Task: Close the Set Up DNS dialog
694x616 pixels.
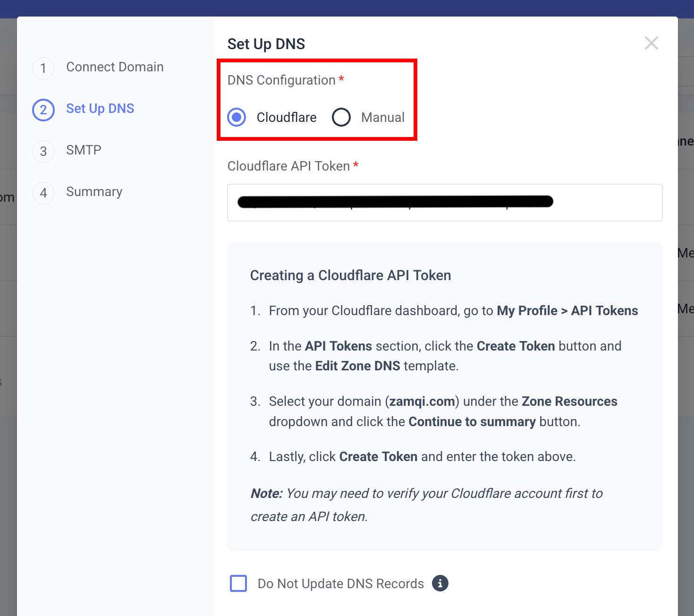Action: pyautogui.click(x=652, y=43)
